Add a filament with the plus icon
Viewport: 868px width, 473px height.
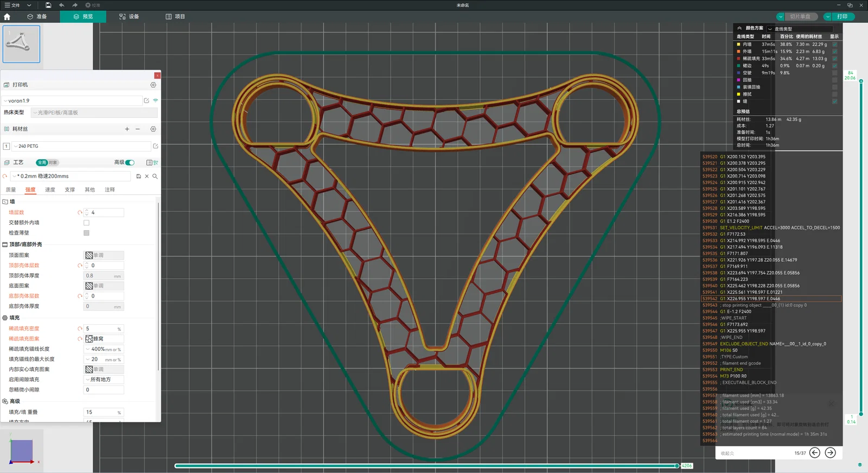127,129
